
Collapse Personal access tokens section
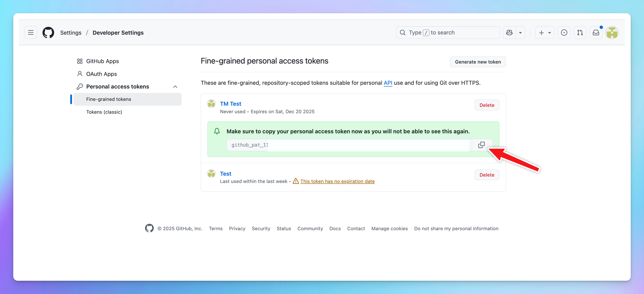pyautogui.click(x=175, y=87)
